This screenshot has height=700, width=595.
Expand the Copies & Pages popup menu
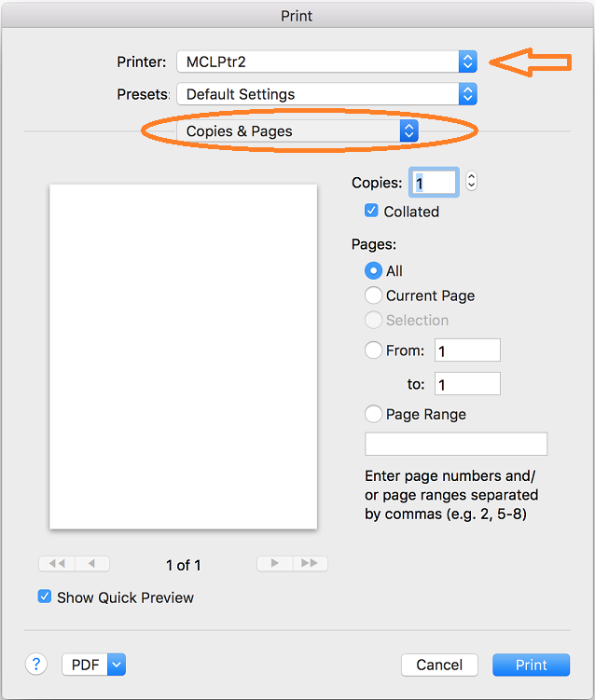pos(297,131)
